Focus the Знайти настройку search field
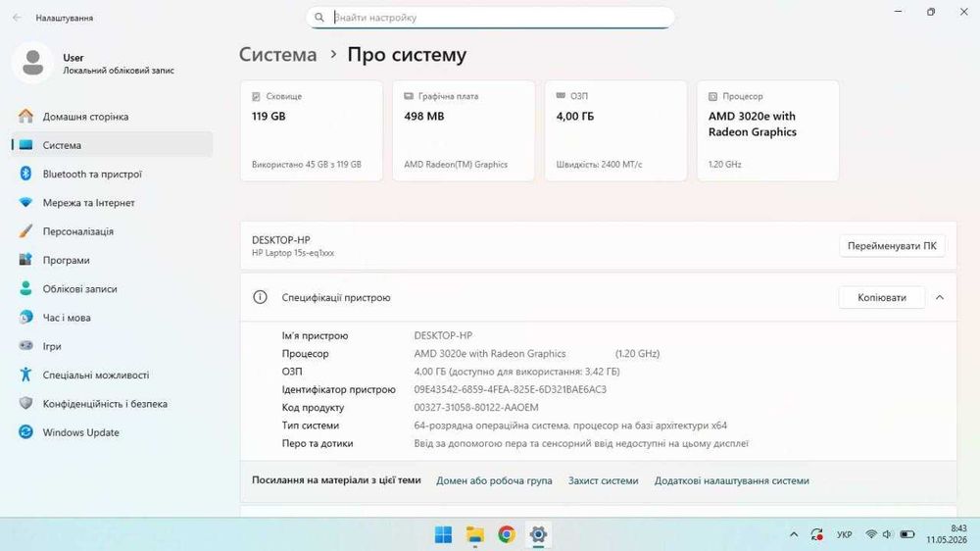The image size is (980, 551). [x=491, y=18]
